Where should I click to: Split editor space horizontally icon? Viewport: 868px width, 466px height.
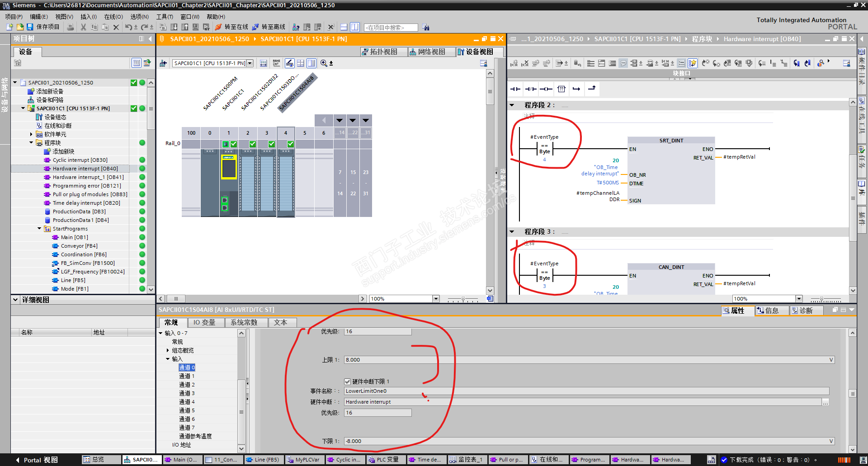344,27
